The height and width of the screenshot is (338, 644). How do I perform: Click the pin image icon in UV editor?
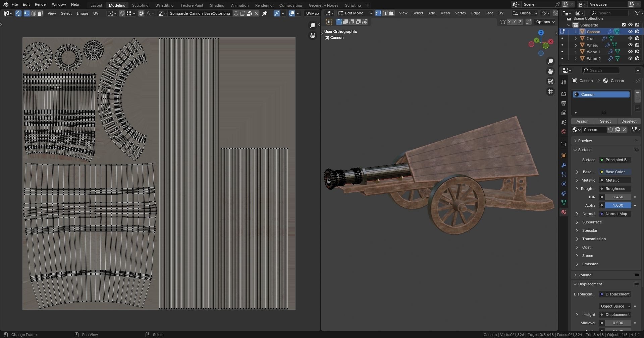[x=265, y=13]
